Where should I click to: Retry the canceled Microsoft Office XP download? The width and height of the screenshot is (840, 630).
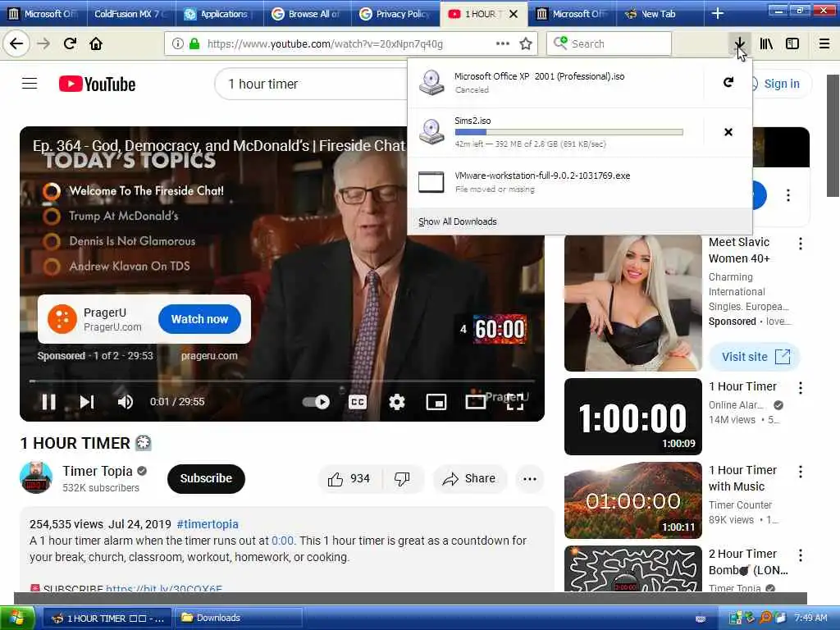[728, 83]
